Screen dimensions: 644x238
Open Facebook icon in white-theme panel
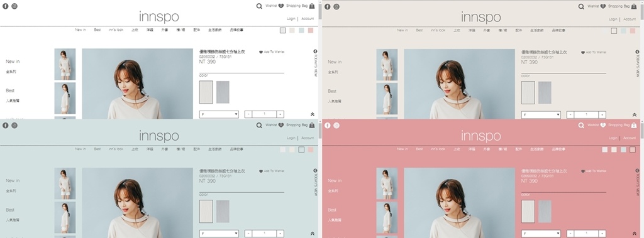(x=5, y=6)
